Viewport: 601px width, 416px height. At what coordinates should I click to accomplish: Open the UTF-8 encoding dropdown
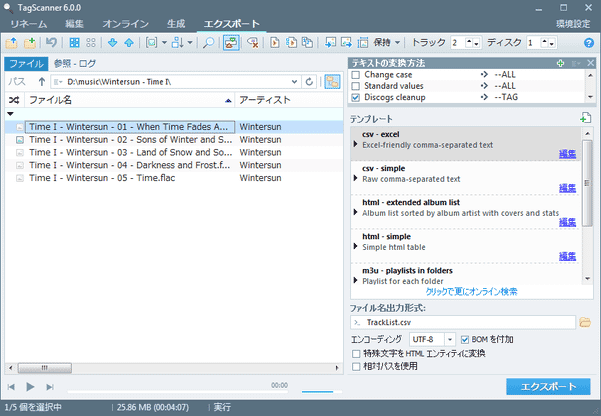click(x=450, y=339)
